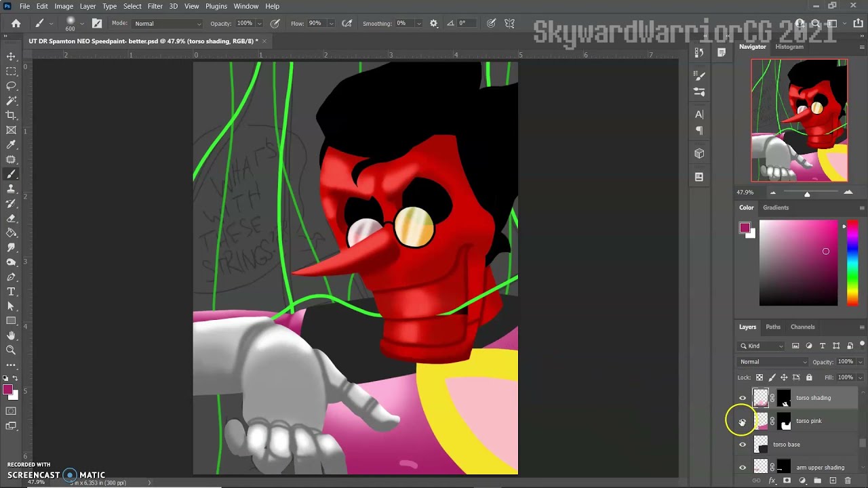Screen dimensions: 868x488
Task: Select the Move tool
Action: [11, 57]
